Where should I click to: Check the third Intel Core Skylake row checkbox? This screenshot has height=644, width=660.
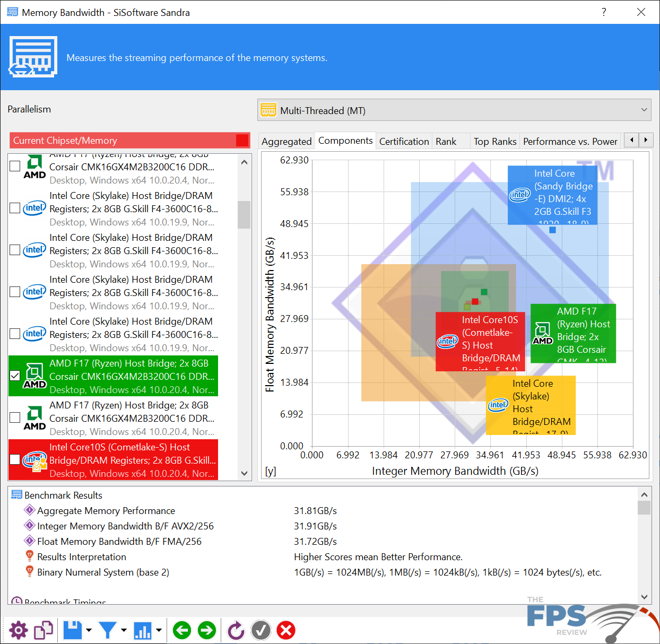click(x=15, y=292)
